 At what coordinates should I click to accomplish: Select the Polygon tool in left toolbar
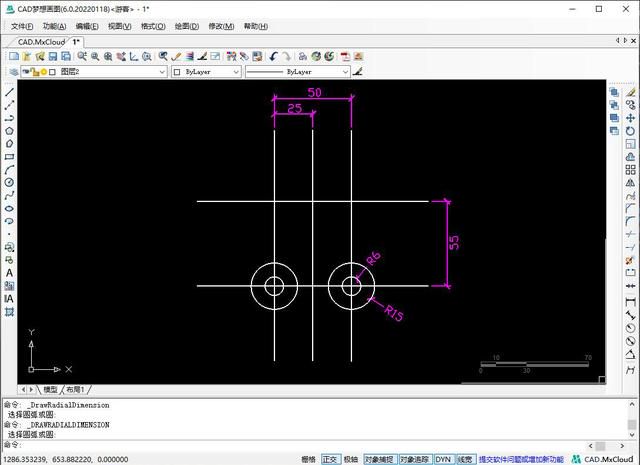[9, 131]
